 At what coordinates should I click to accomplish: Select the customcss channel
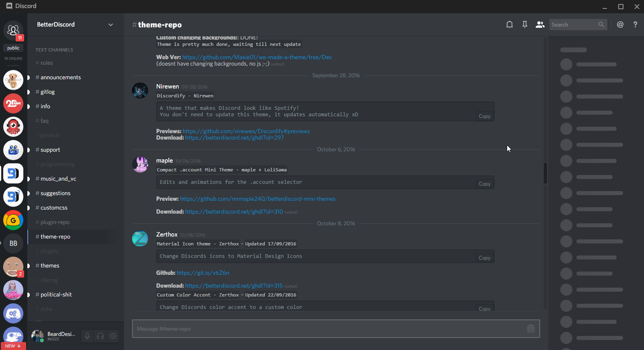pyautogui.click(x=76, y=208)
